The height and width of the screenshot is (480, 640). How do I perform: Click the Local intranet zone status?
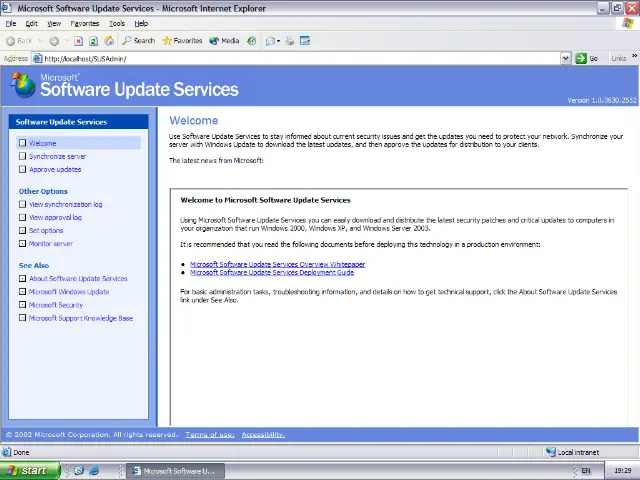point(572,452)
